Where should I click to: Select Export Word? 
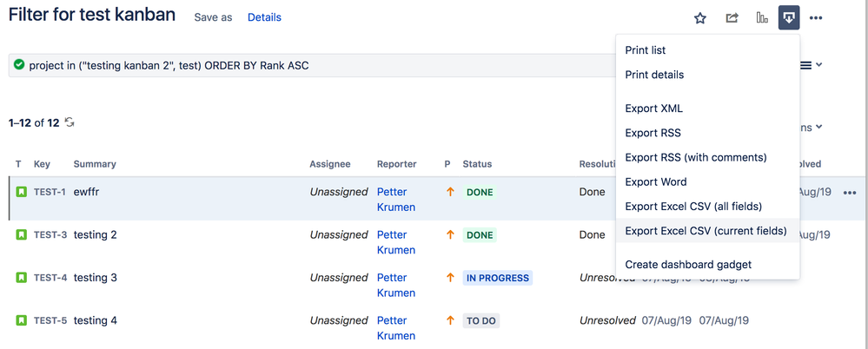(707, 181)
